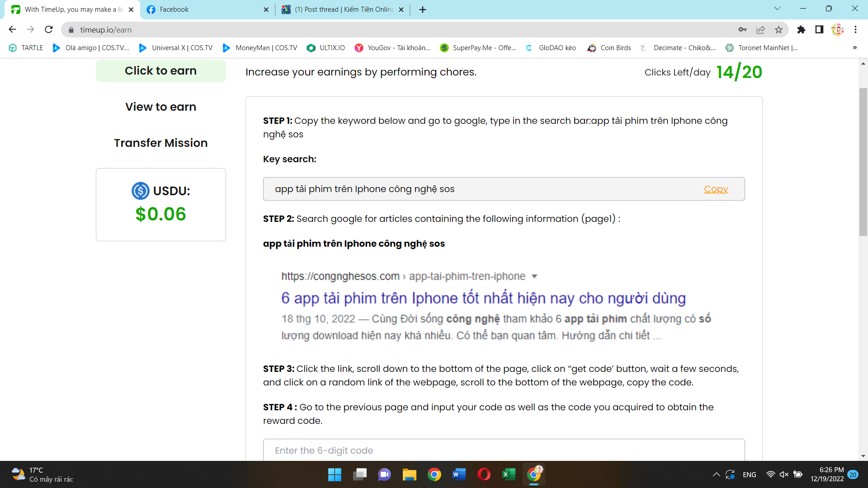The image size is (868, 488).
Task: Open the Transfer Mission menu item
Action: coord(160,143)
